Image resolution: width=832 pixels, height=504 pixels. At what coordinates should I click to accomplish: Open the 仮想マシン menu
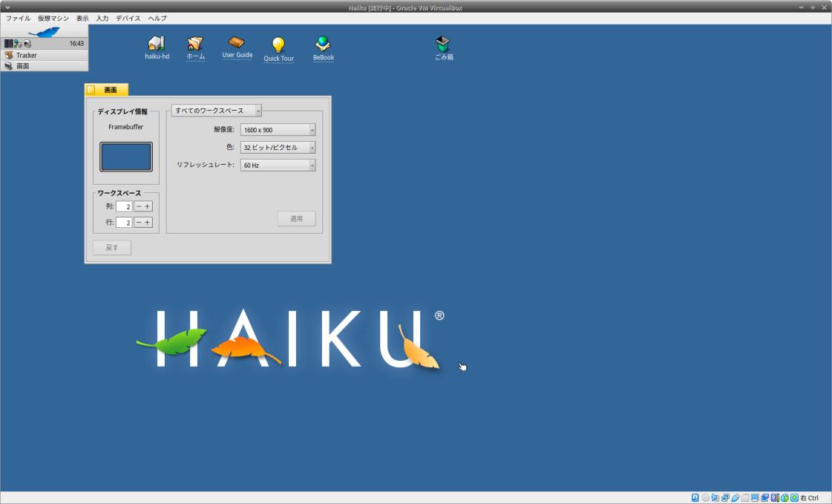[x=53, y=18]
